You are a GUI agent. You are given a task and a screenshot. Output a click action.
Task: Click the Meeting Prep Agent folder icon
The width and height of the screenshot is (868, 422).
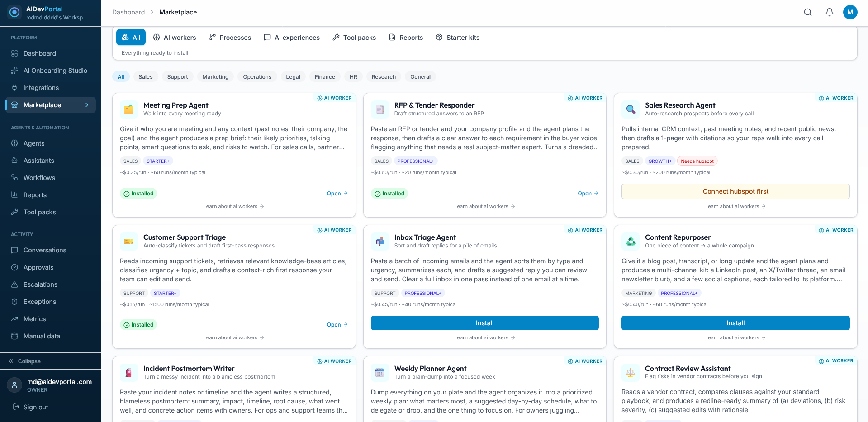click(129, 109)
